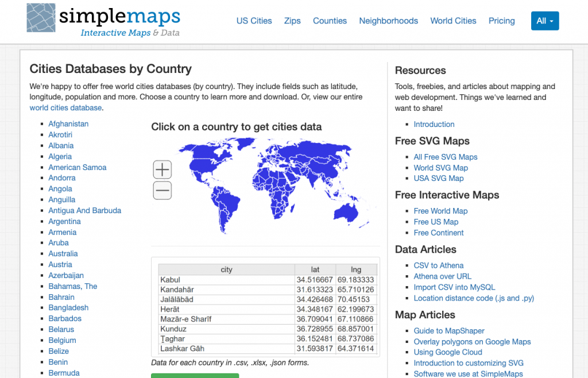
Task: Choose Australia in the country list
Action: pyautogui.click(x=63, y=253)
